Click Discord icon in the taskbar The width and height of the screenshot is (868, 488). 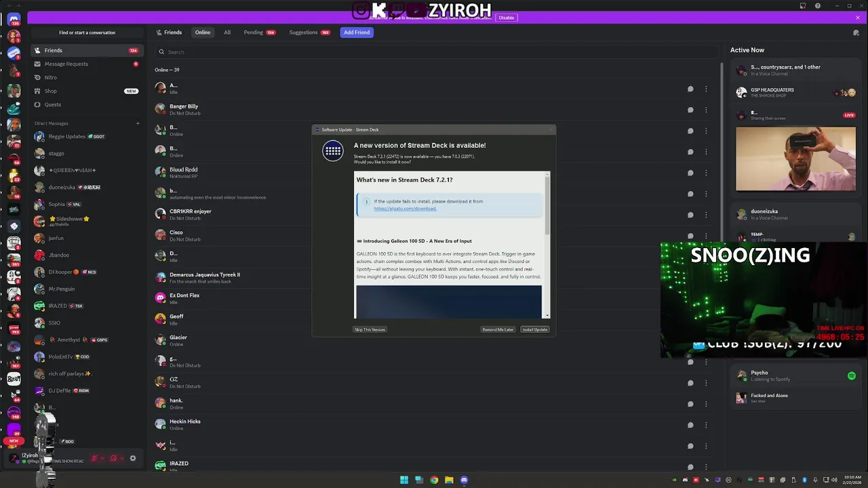pos(464,480)
